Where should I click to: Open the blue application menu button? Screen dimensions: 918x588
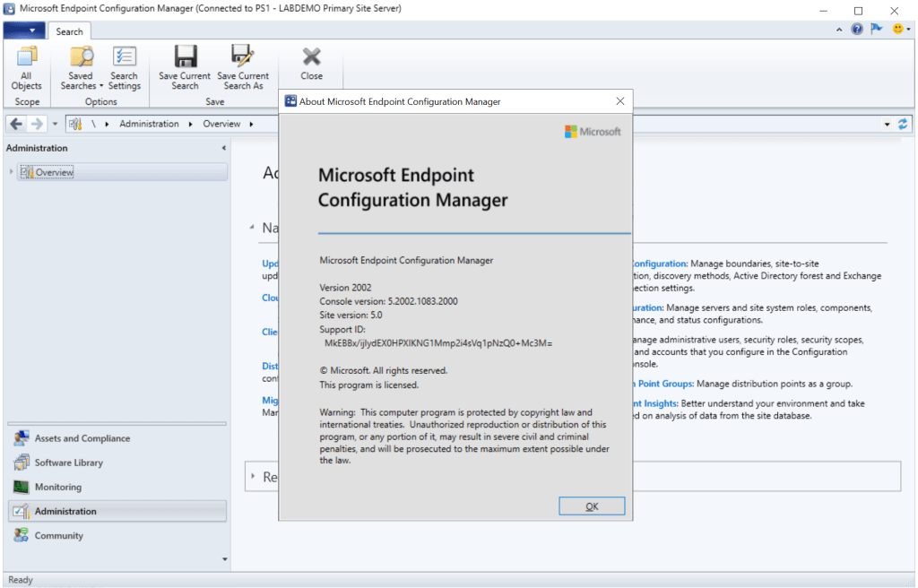click(24, 31)
